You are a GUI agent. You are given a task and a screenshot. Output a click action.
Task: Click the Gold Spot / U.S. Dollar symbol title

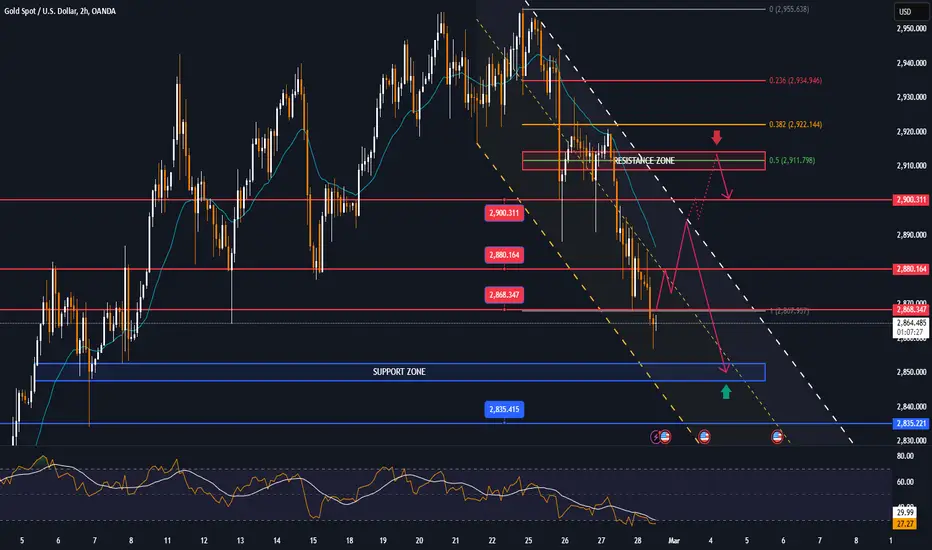click(59, 11)
